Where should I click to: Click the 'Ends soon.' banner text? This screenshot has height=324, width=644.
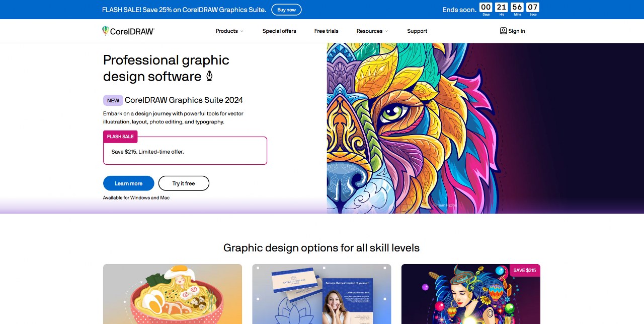459,10
